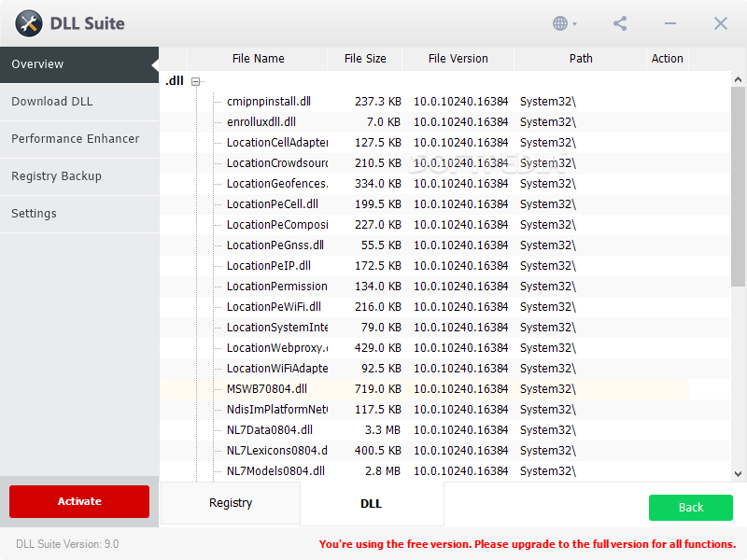Click the .dll group label
The height and width of the screenshot is (560, 747).
tap(175, 80)
